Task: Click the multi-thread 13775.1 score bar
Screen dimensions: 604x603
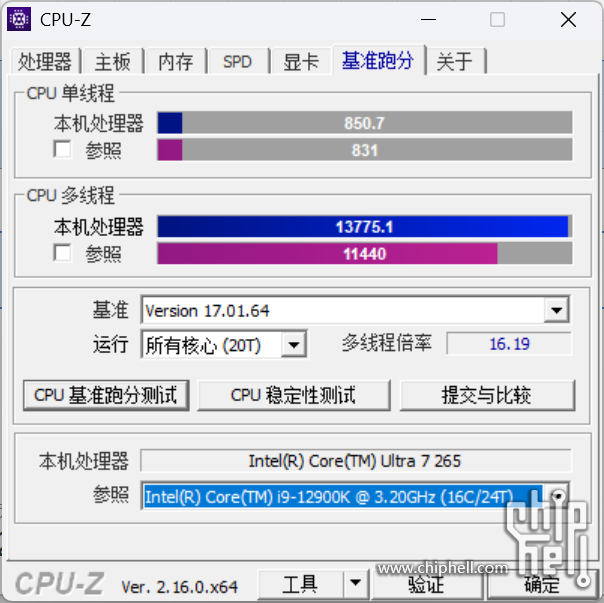Action: click(364, 227)
